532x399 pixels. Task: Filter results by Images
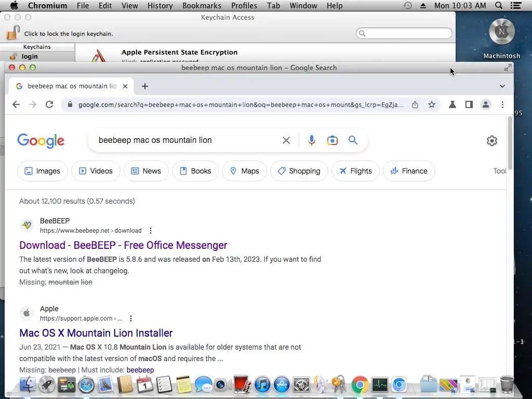pyautogui.click(x=43, y=171)
